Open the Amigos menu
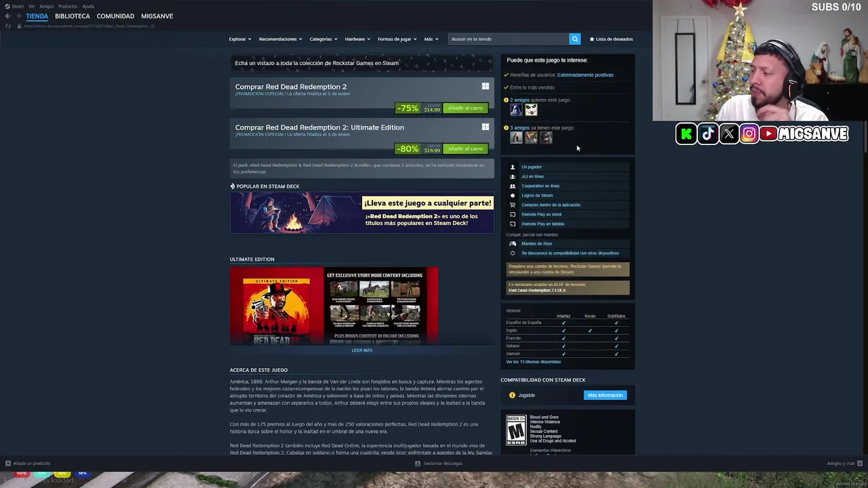Screen dimensions: 868x488 point(46,6)
